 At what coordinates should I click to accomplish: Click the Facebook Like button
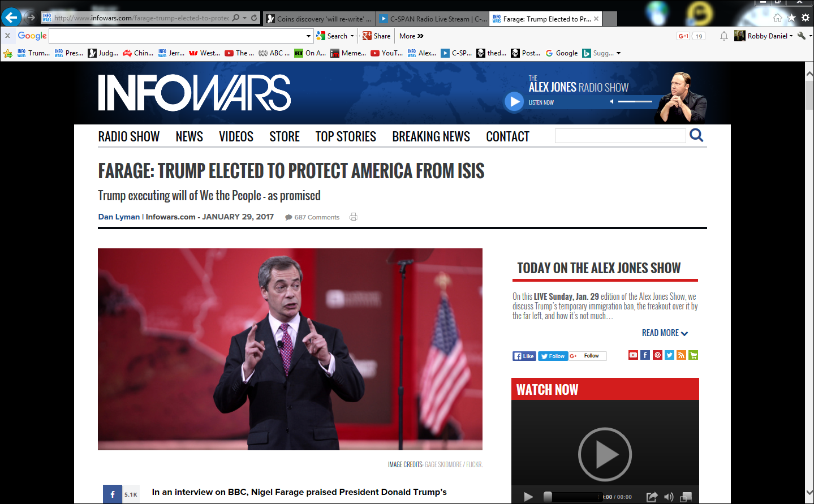[524, 356]
